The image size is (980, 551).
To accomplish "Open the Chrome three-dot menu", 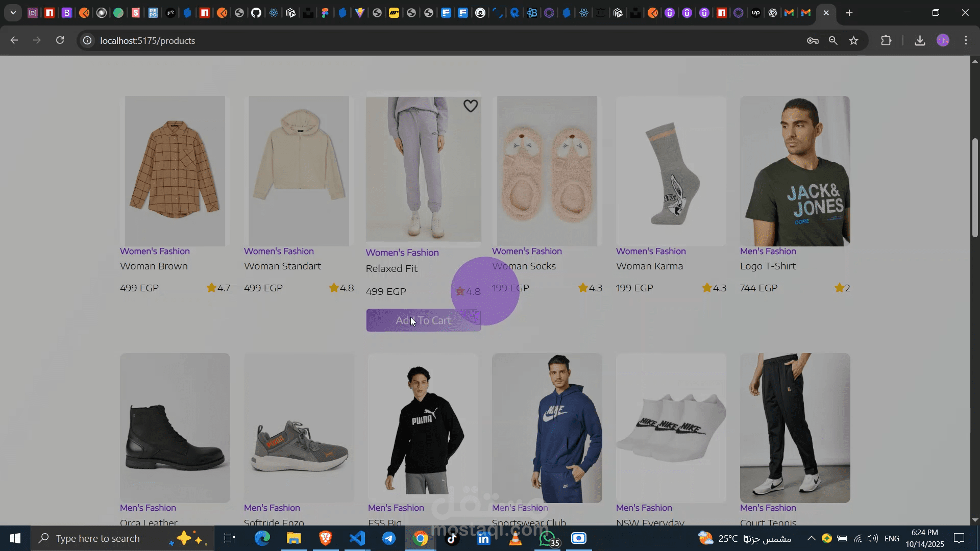I will click(966, 40).
